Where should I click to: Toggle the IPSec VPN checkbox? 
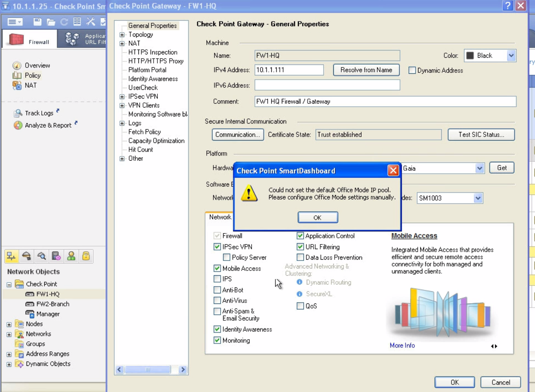217,247
